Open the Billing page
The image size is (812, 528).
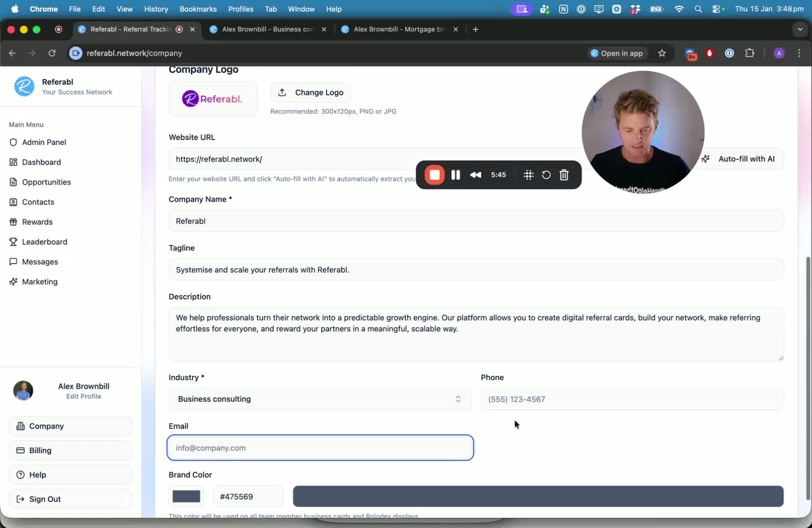71,451
